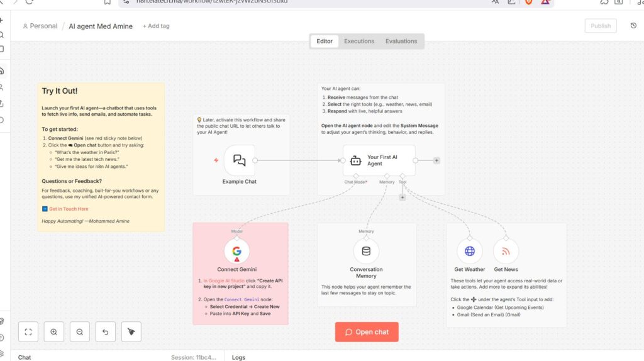
Task: Click the undo arrow canvas button
Action: (x=106, y=332)
